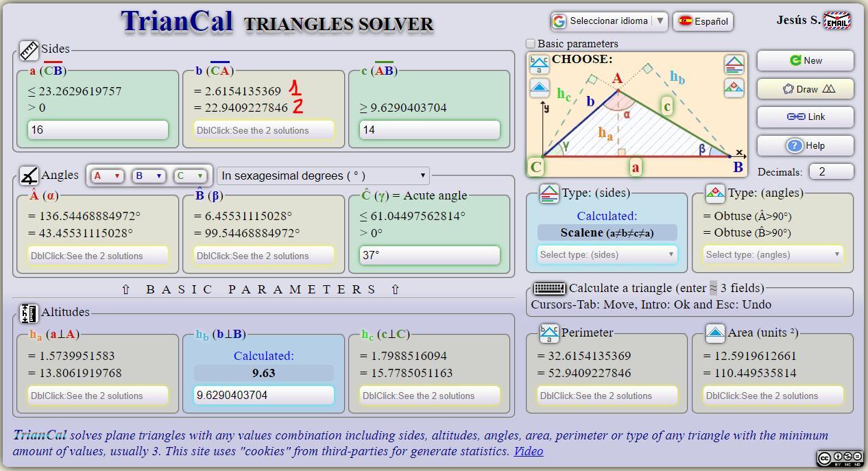Image resolution: width=868 pixels, height=471 pixels.
Task: Click vertex C label in triangle diagram
Action: click(x=536, y=167)
